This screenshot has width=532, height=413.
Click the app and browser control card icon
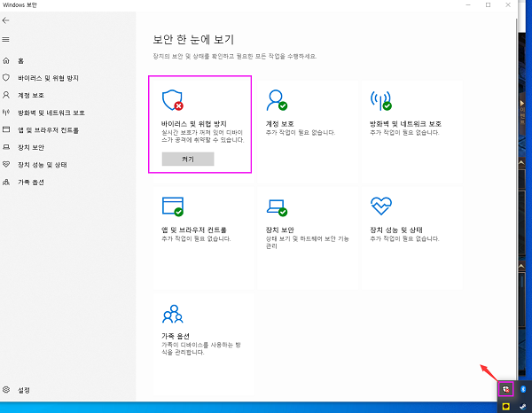point(173,206)
